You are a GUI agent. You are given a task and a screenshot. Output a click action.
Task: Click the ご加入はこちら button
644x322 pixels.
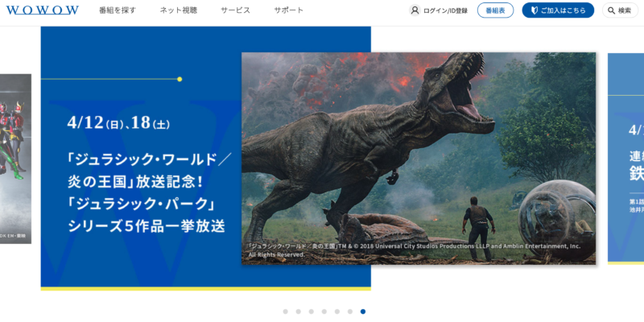pyautogui.click(x=558, y=10)
